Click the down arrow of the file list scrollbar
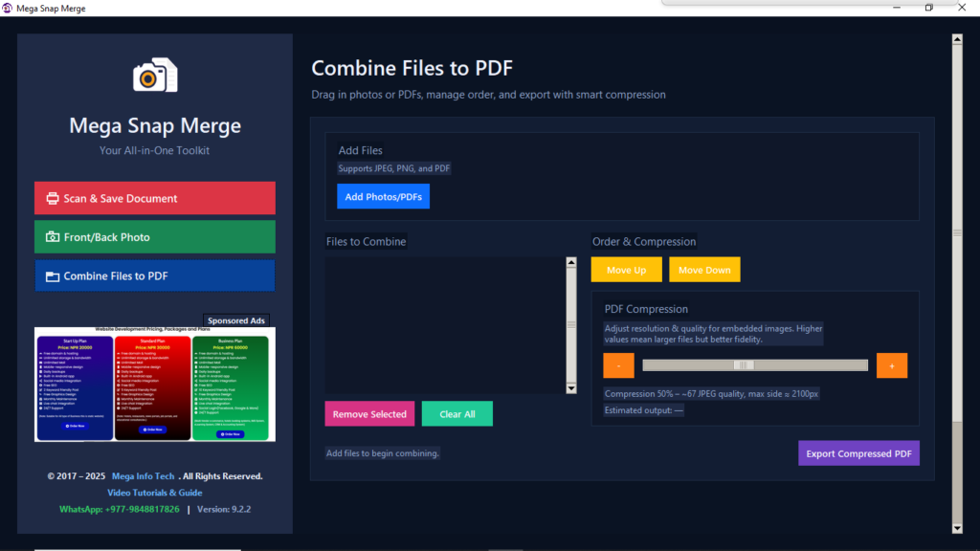Viewport: 980px width, 551px height. 571,388
